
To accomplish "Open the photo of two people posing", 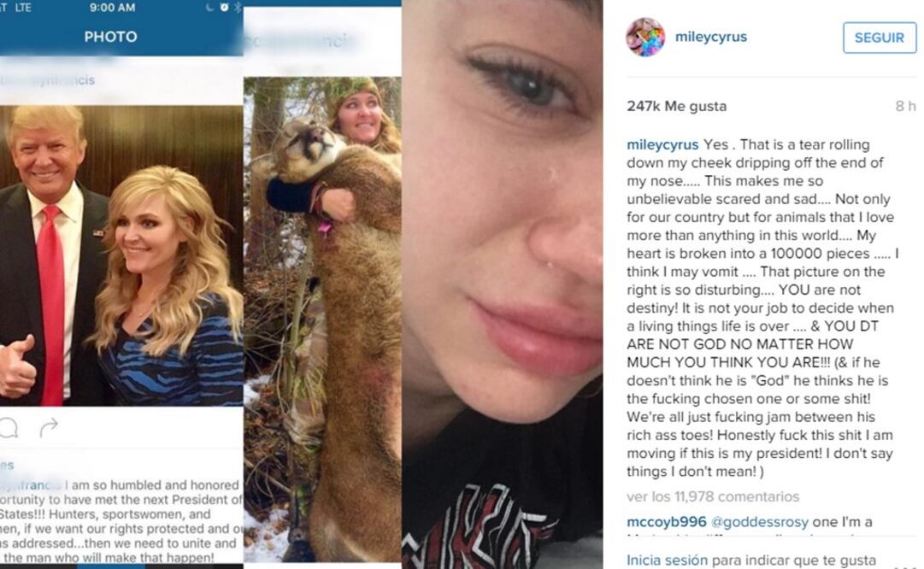I will tap(121, 255).
